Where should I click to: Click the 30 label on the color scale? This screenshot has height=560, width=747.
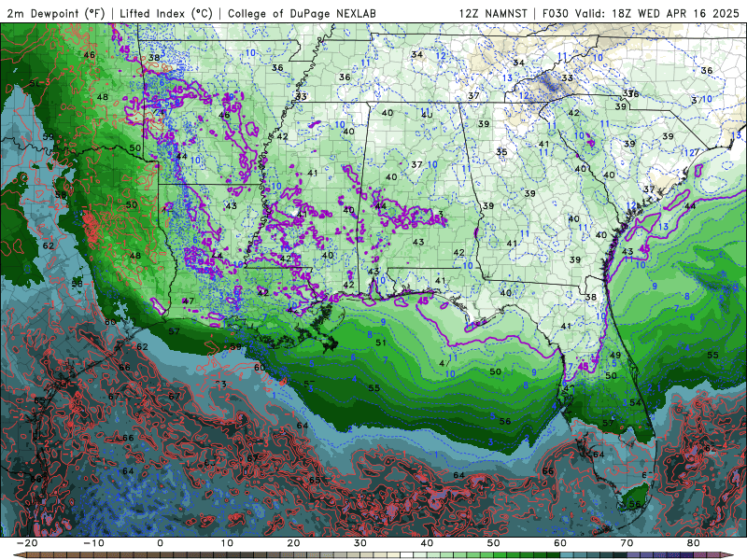point(360,543)
